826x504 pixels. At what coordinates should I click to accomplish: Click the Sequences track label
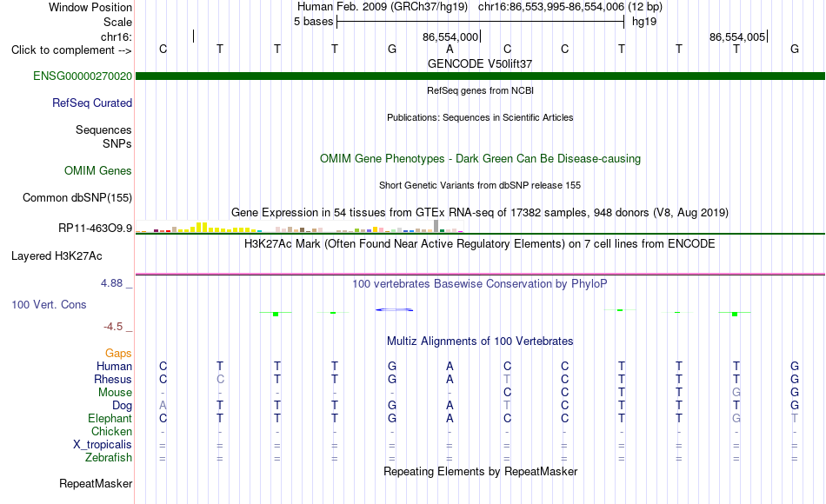(103, 129)
